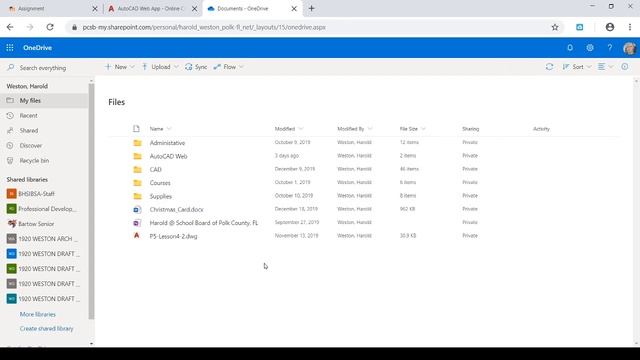The width and height of the screenshot is (640, 360).
Task: Open the Professional Develop... library
Action: click(42, 209)
